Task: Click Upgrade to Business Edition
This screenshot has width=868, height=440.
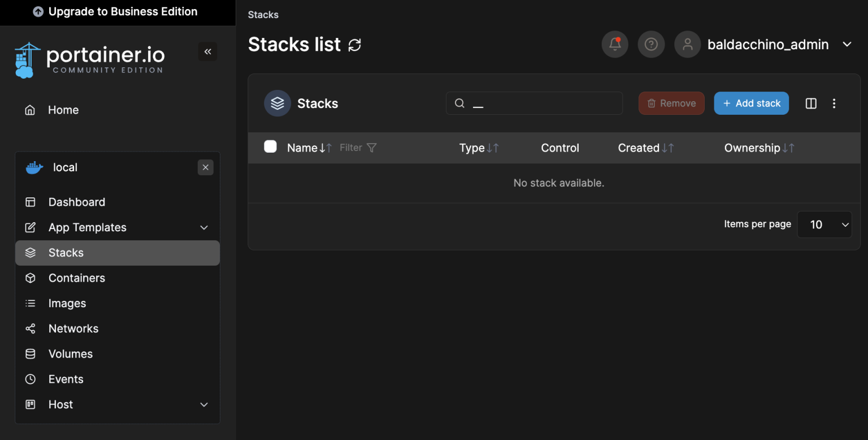Action: (x=118, y=11)
